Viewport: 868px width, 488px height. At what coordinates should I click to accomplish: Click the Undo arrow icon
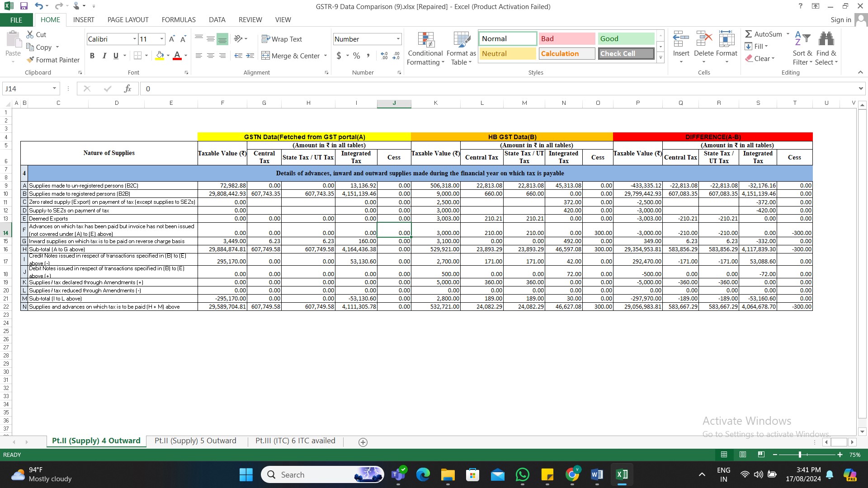39,6
